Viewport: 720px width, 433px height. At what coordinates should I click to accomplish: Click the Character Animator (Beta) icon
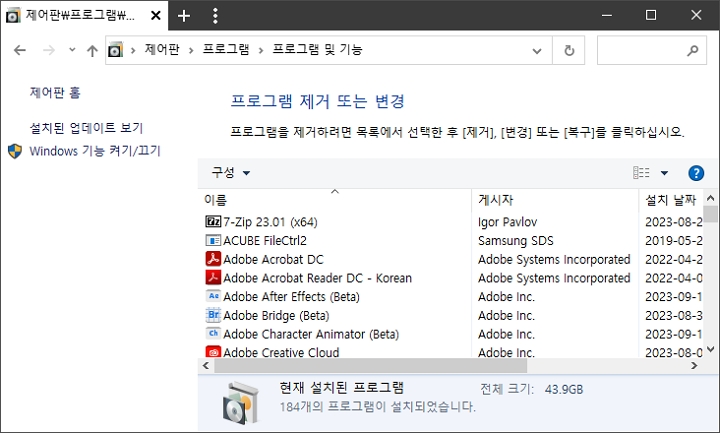tap(213, 333)
